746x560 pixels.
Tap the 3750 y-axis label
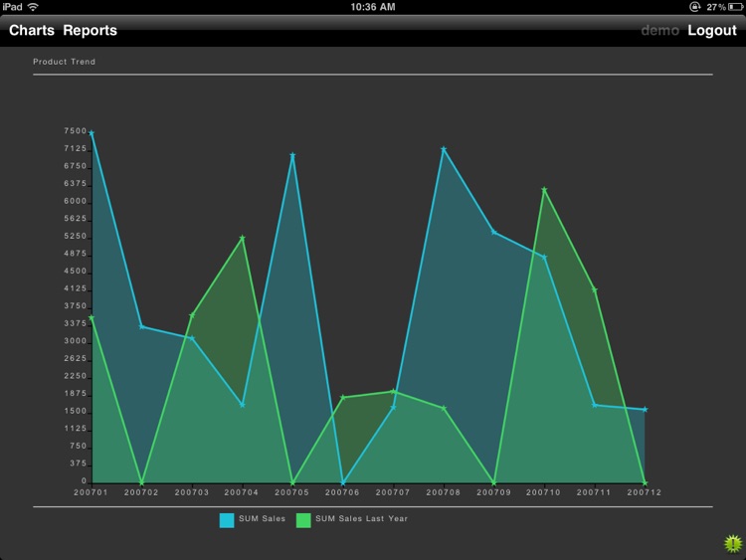pyautogui.click(x=76, y=306)
